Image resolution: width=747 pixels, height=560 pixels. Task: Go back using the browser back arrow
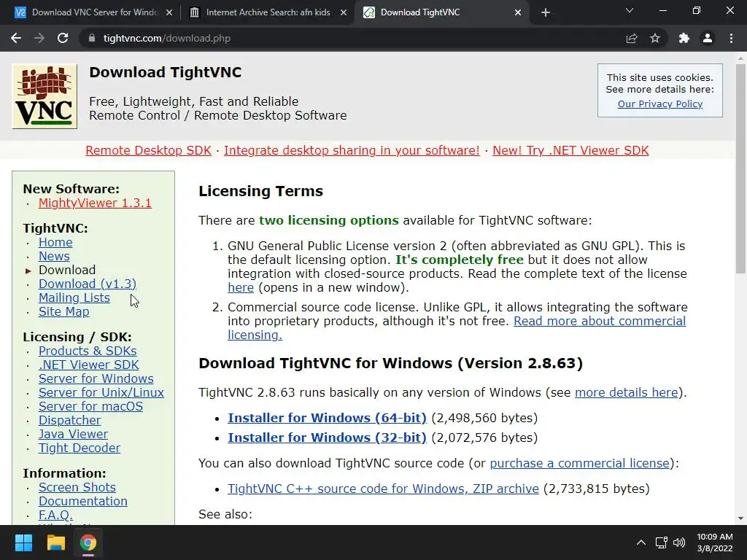point(16,38)
